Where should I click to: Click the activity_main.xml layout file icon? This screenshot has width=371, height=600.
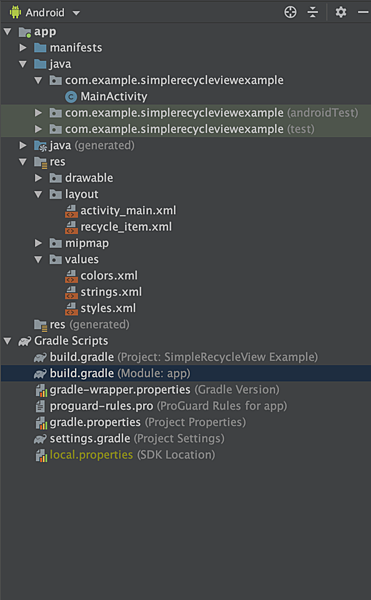[x=71, y=211]
